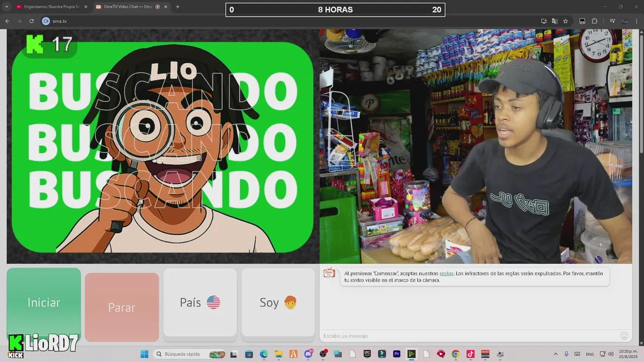The width and height of the screenshot is (644, 362).
Task: Click the Búsqueda rápida taskbar search box
Action: (189, 354)
